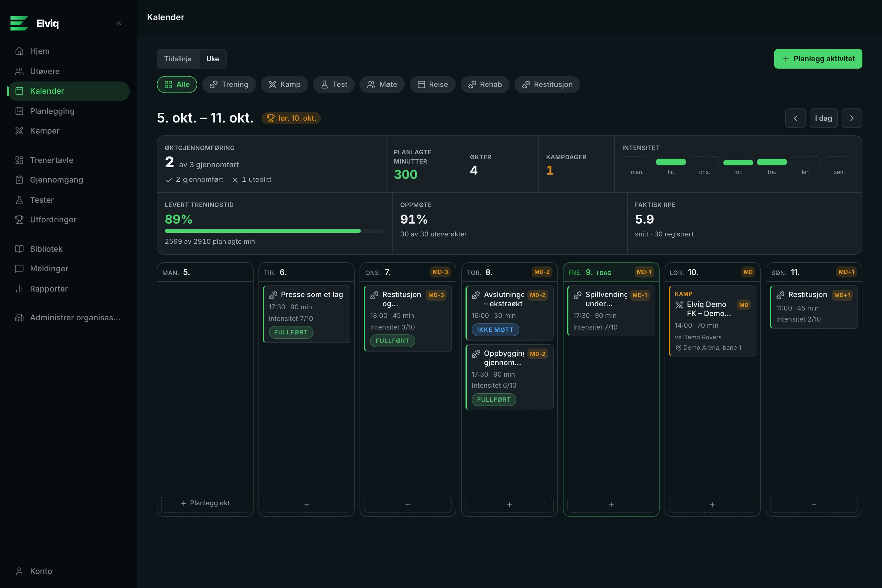Filter activities by Reise

[x=432, y=85]
